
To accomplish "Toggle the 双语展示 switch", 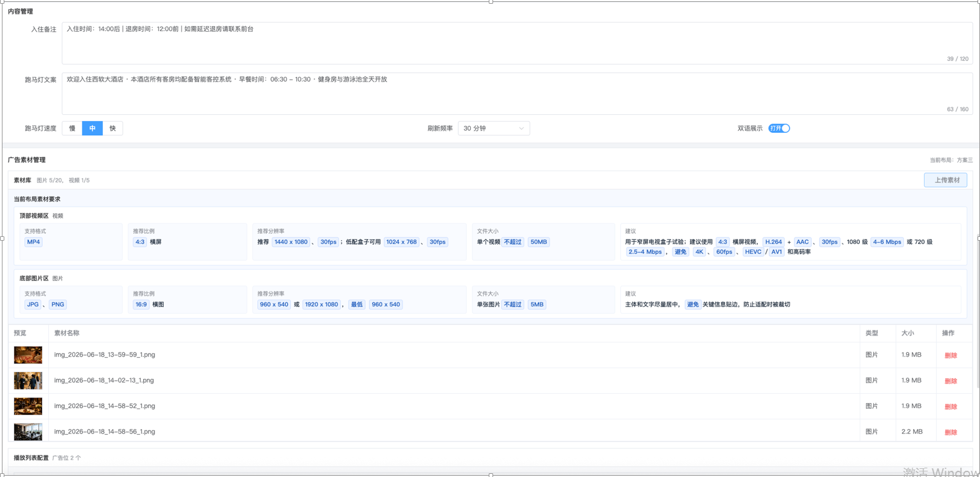I will [779, 128].
